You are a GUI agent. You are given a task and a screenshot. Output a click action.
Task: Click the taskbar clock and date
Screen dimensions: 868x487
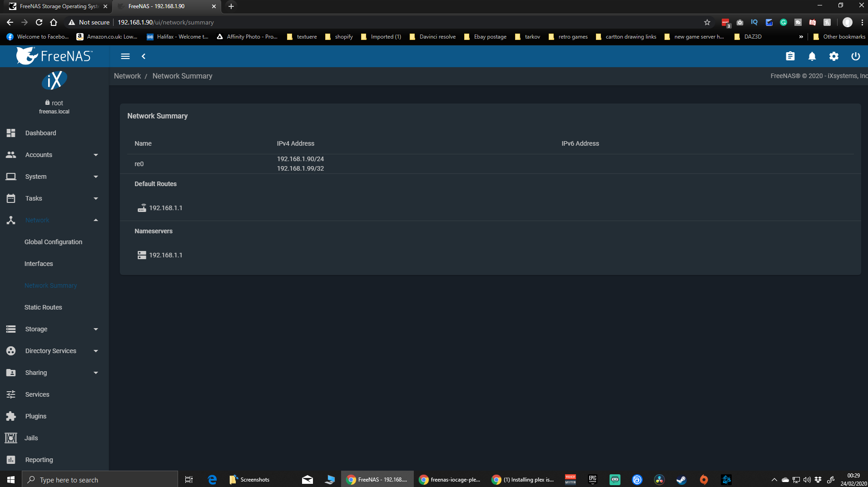853,480
